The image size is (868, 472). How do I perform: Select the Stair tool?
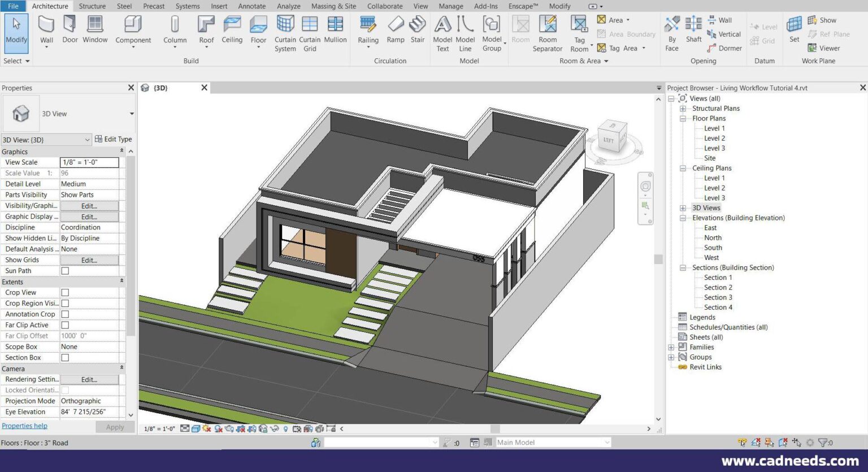pyautogui.click(x=418, y=29)
